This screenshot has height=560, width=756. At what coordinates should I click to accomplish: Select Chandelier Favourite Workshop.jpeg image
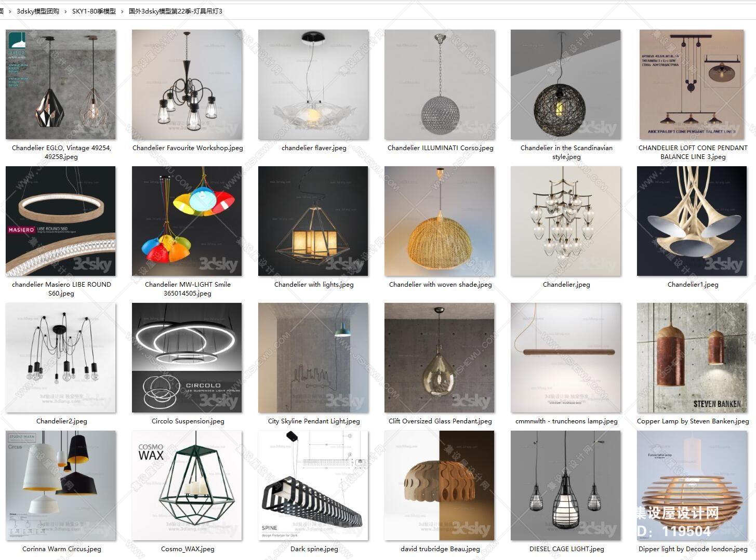(x=187, y=85)
